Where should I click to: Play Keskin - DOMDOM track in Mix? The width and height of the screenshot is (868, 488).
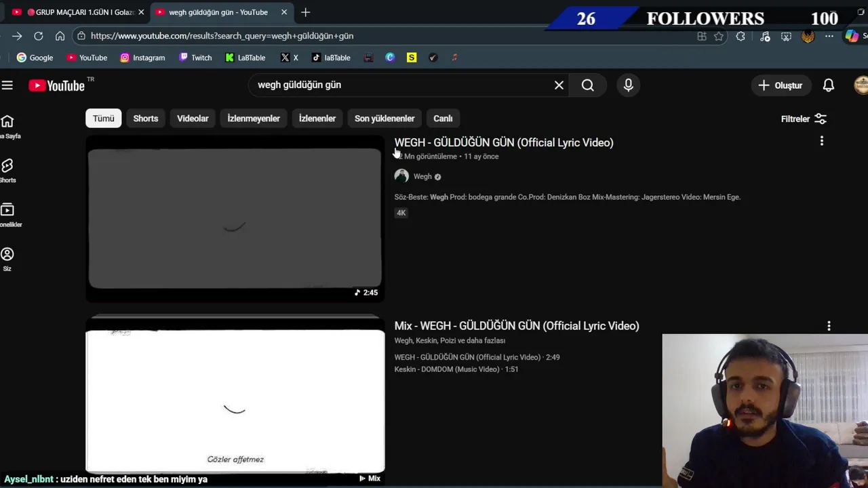click(456, 369)
